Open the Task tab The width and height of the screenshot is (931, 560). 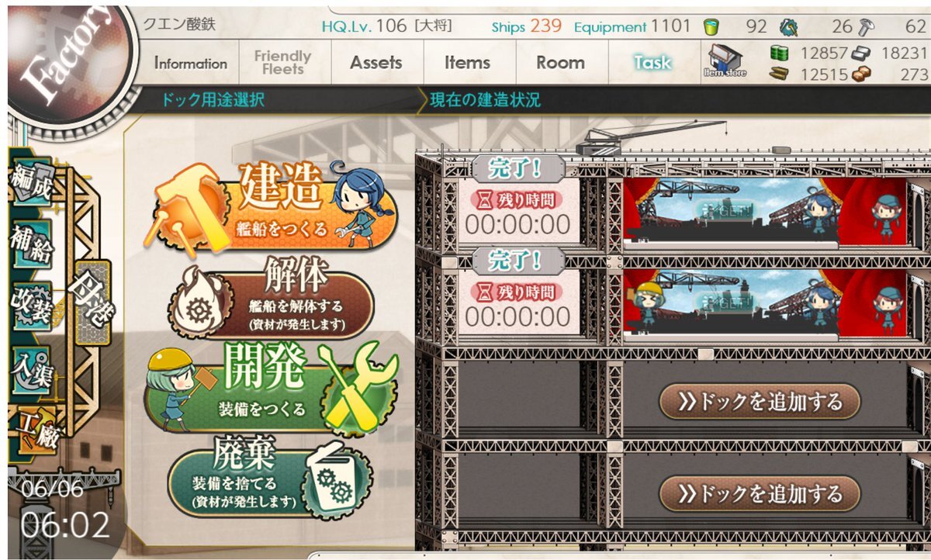652,63
